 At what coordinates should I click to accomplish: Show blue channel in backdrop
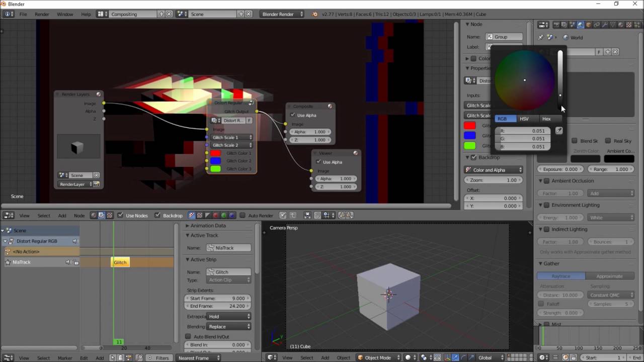coord(231,215)
